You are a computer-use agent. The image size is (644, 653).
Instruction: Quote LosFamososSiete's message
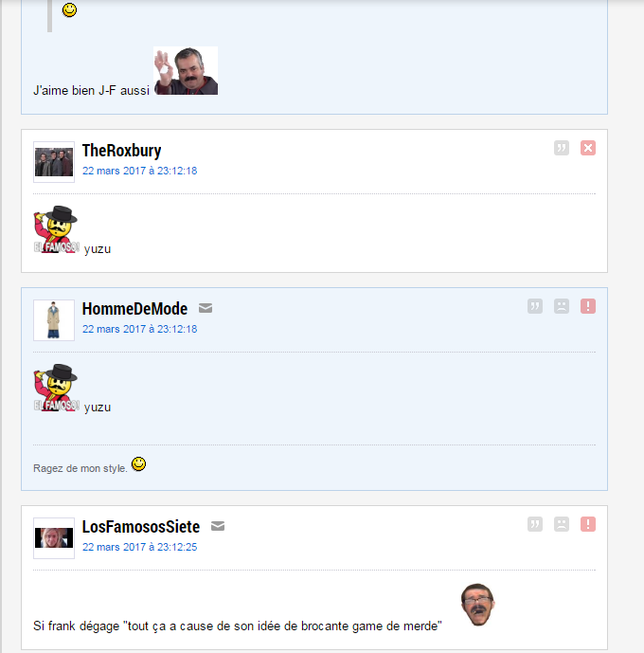[534, 524]
